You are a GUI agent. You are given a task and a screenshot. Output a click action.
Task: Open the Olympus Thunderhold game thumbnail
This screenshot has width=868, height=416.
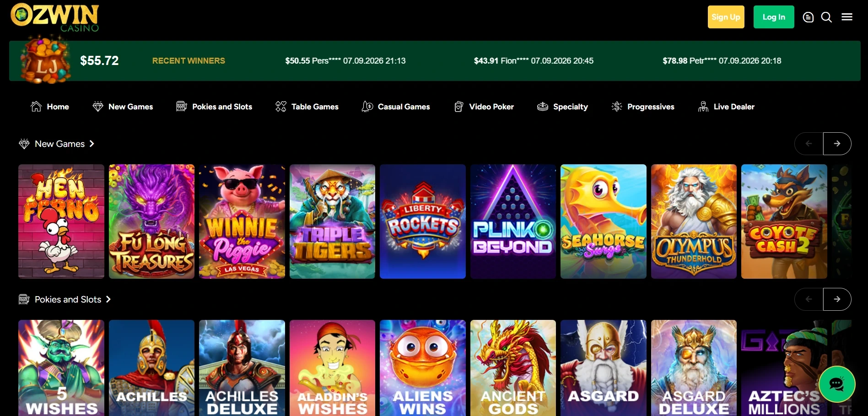click(x=694, y=222)
